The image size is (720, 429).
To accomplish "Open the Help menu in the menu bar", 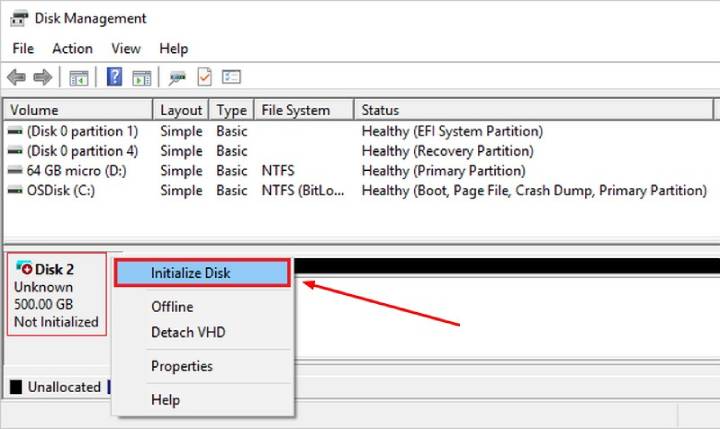I will (x=174, y=48).
